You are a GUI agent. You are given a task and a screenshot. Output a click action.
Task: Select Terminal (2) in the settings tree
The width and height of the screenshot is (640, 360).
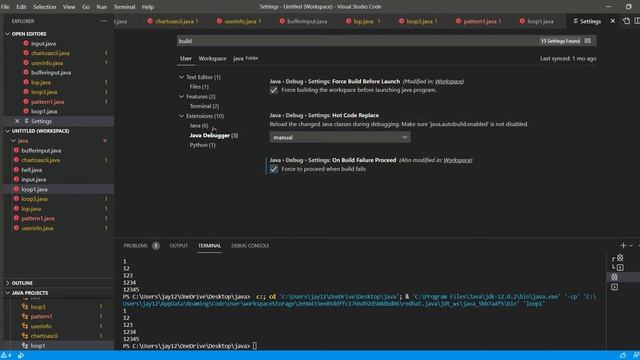(x=204, y=106)
